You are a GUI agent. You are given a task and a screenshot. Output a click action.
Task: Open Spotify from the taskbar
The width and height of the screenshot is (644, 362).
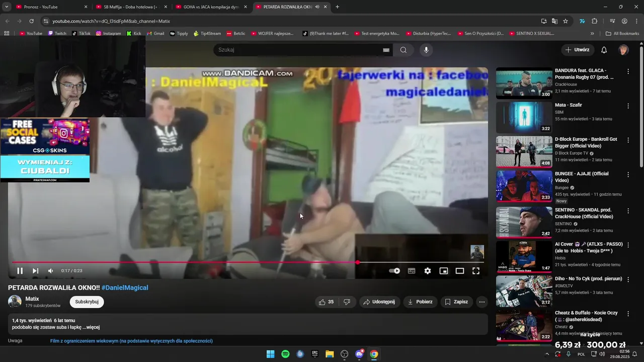(285, 354)
